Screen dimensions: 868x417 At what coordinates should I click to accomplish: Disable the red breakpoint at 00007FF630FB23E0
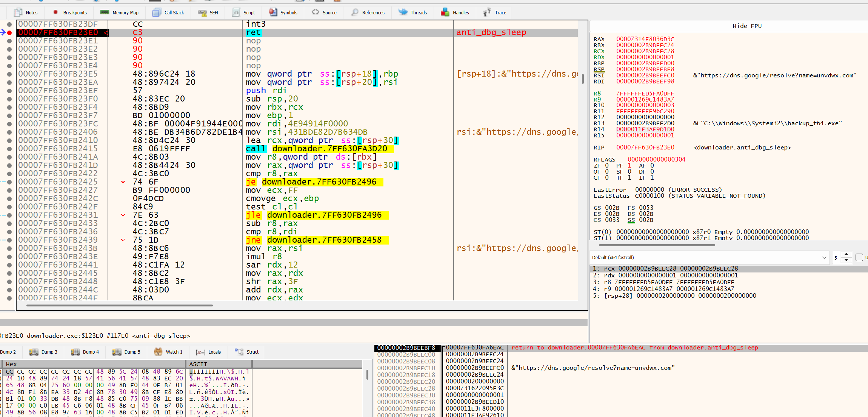(9, 32)
